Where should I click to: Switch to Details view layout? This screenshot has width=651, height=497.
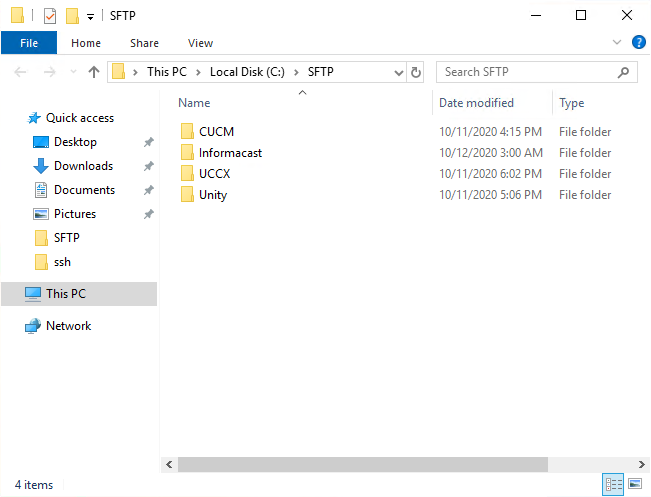tap(613, 484)
